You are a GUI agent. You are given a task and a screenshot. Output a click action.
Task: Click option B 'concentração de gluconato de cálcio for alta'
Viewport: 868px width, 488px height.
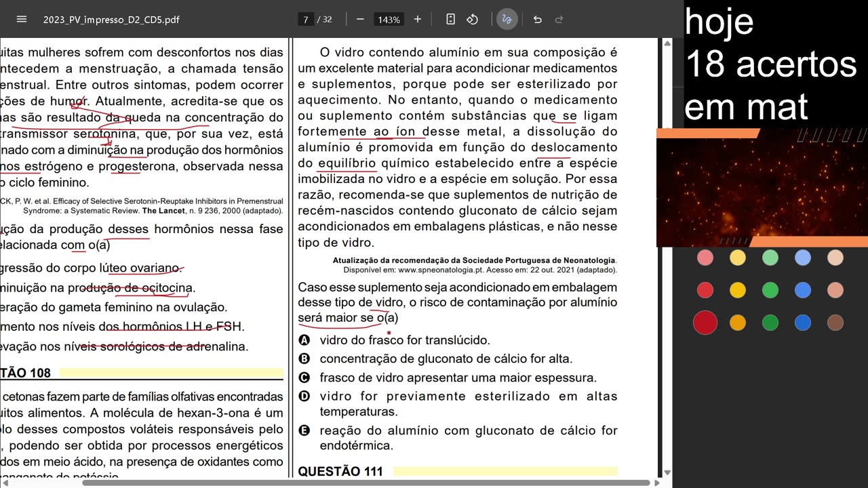[435, 359]
